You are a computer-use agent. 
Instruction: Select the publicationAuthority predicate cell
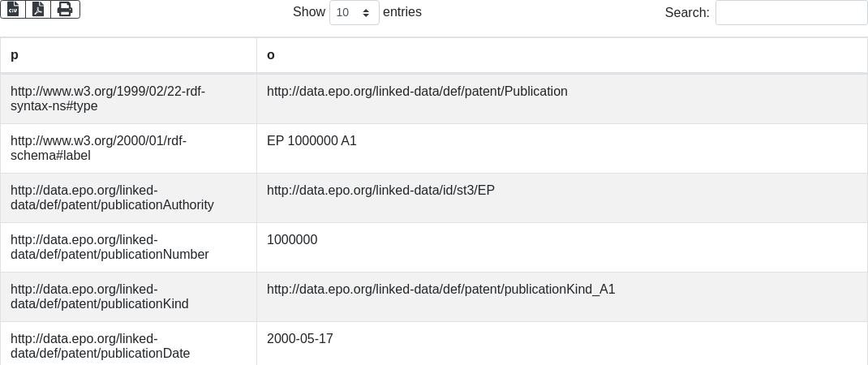[128, 198]
